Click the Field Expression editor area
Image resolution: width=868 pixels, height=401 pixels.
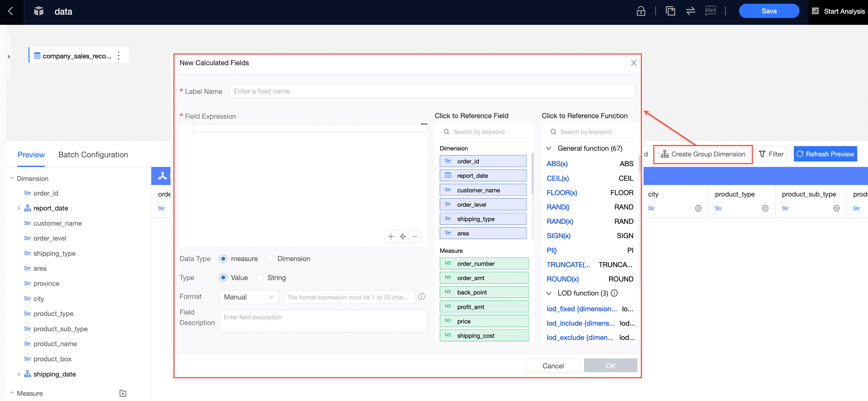(x=303, y=185)
